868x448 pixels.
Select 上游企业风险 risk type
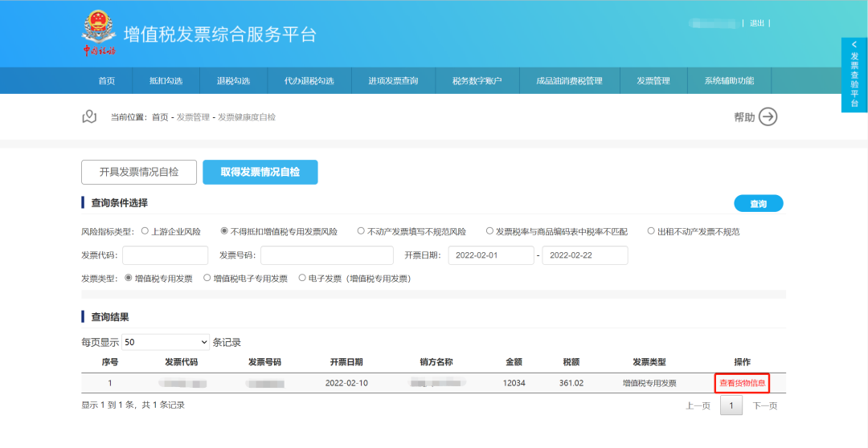pyautogui.click(x=145, y=230)
